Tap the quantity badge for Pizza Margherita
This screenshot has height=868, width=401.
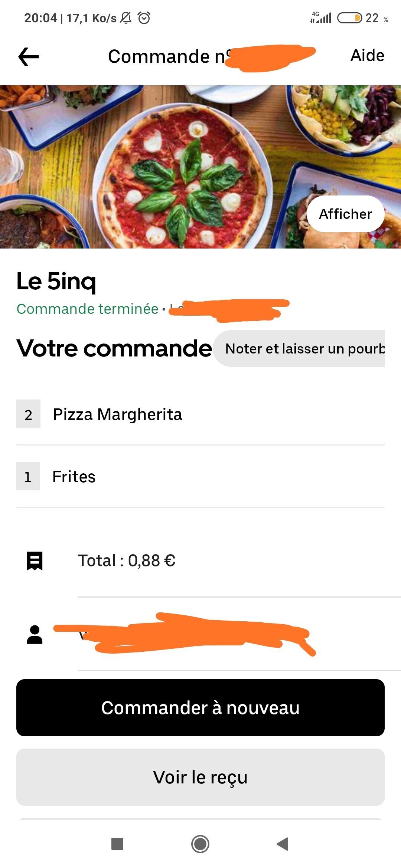pos(28,414)
